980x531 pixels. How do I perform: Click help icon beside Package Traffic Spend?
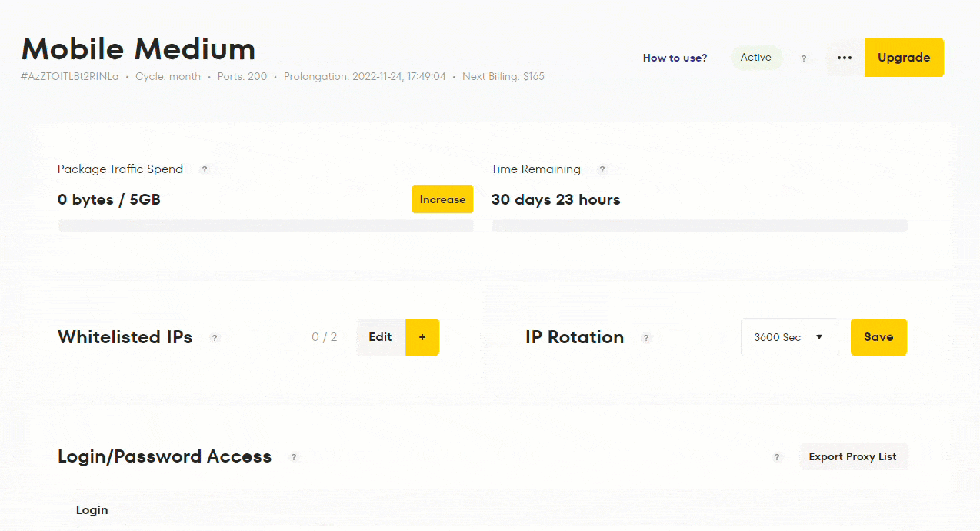[205, 169]
